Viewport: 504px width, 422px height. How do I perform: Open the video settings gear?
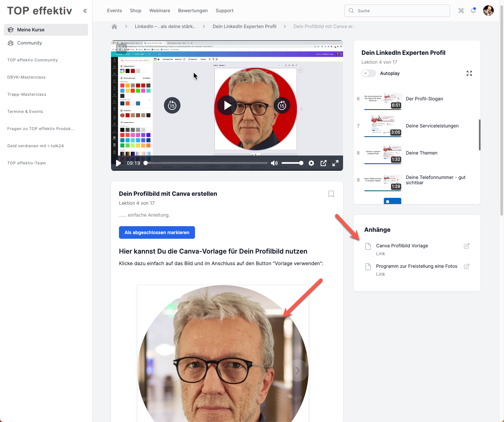311,163
